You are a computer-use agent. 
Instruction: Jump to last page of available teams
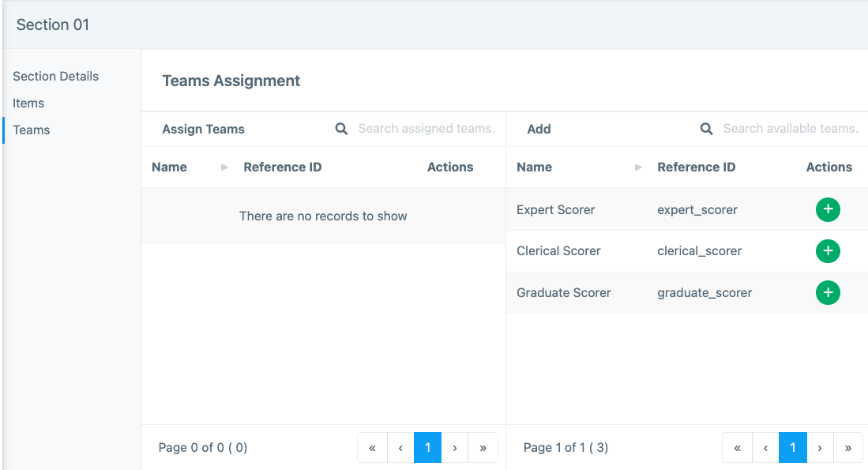(x=847, y=448)
